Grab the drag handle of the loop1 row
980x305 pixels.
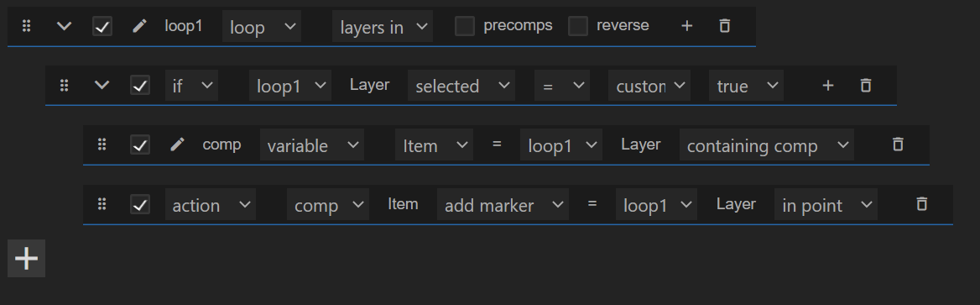tap(26, 26)
